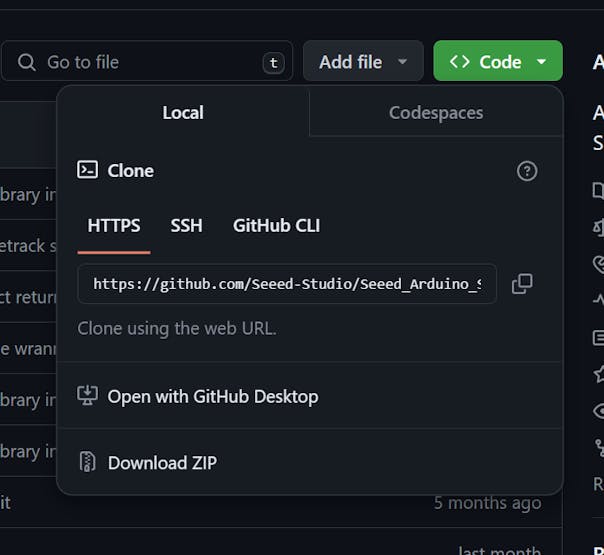604x555 pixels.
Task: Choose the SSH clone option
Action: (x=186, y=226)
